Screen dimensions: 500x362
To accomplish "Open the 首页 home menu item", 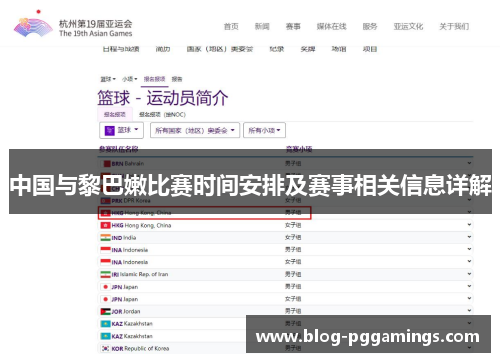I will (231, 26).
